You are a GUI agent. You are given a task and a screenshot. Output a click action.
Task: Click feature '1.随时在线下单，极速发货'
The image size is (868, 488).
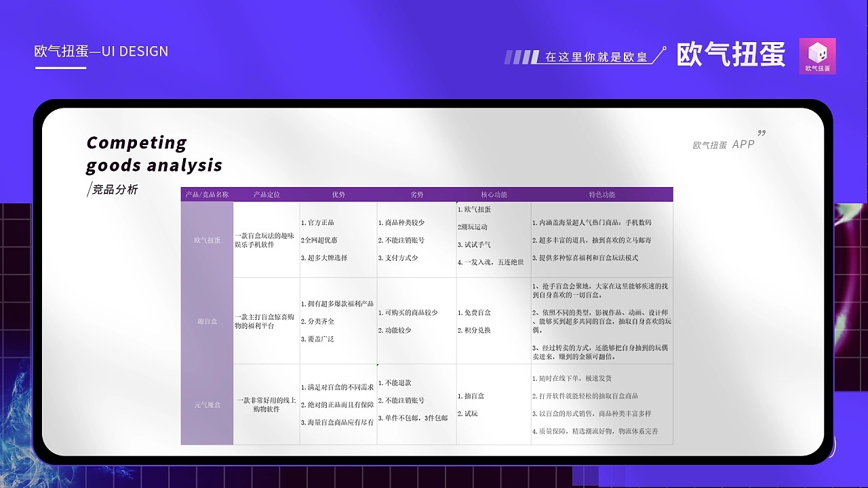pyautogui.click(x=572, y=378)
